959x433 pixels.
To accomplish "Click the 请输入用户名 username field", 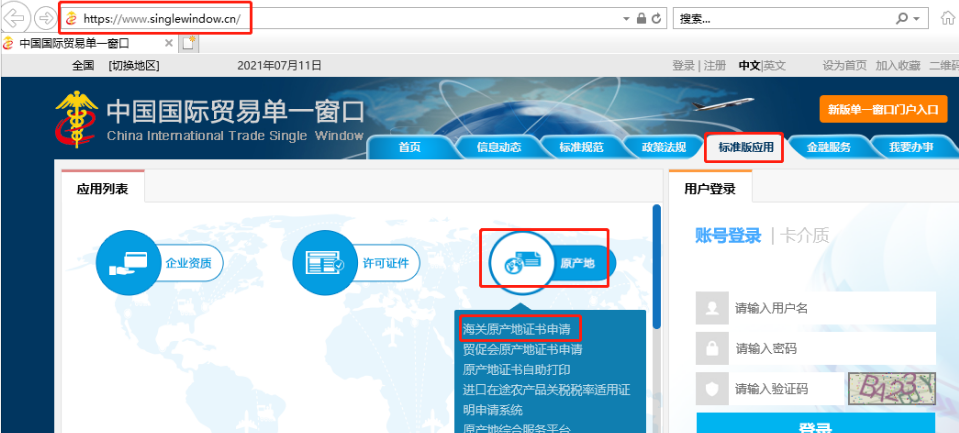I will 832,308.
